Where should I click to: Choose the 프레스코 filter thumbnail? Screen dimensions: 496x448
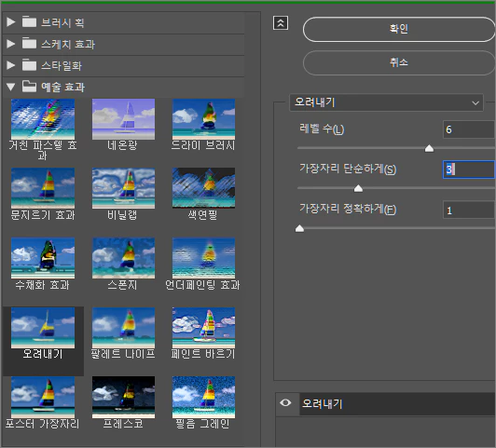pos(123,397)
